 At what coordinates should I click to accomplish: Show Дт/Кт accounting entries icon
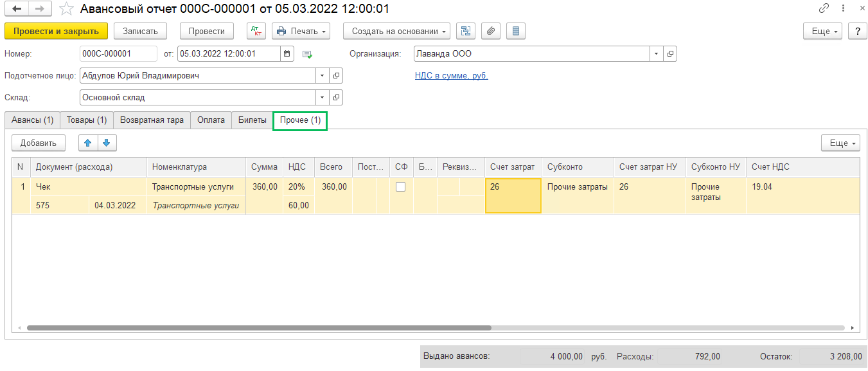tap(256, 31)
